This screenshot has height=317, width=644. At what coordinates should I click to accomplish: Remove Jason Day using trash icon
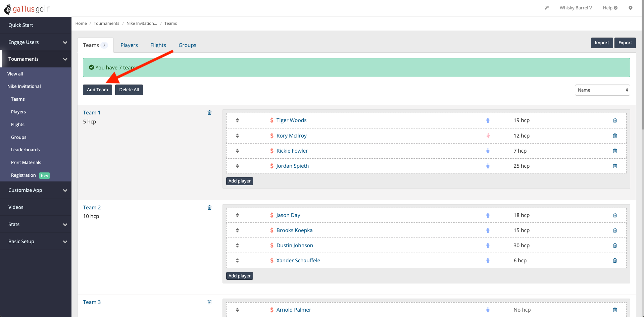(x=615, y=215)
